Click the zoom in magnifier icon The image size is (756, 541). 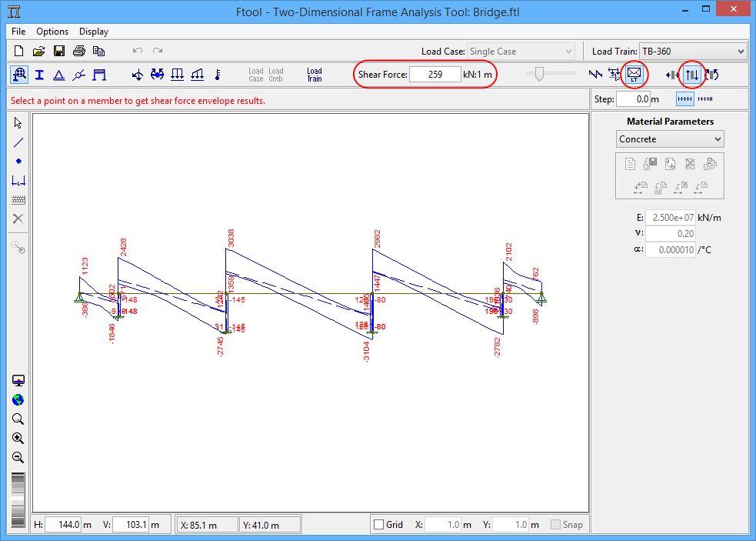tap(18, 439)
